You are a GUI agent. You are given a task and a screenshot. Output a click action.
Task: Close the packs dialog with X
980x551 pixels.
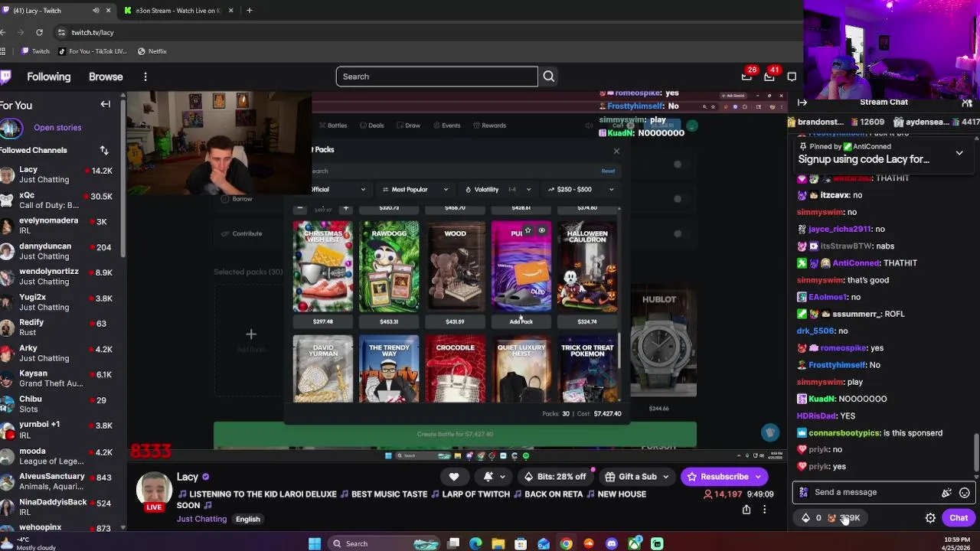pyautogui.click(x=616, y=152)
